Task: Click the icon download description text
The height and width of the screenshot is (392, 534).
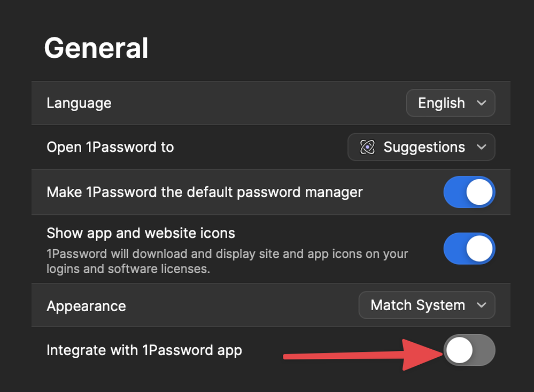Action: 227,261
